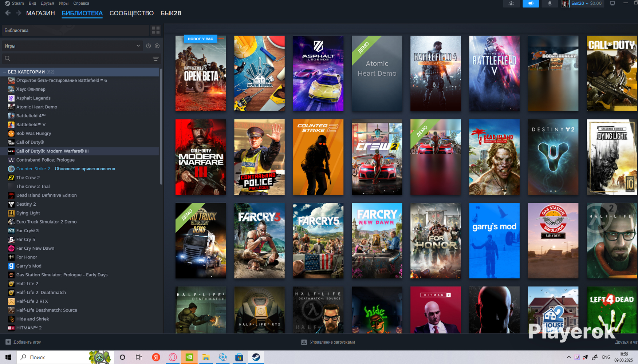Open the Battlefield V cover
The height and width of the screenshot is (364, 638).
pyautogui.click(x=494, y=73)
